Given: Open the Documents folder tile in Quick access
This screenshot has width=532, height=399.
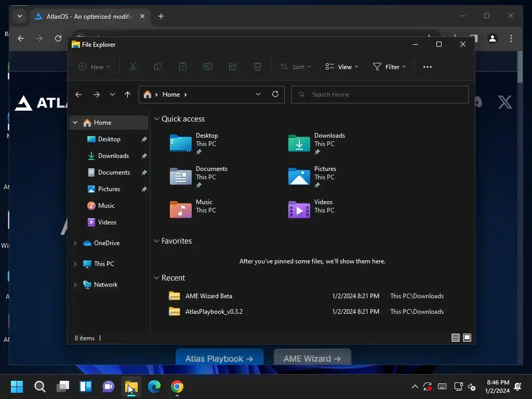Looking at the screenshot, I should click(x=199, y=177).
